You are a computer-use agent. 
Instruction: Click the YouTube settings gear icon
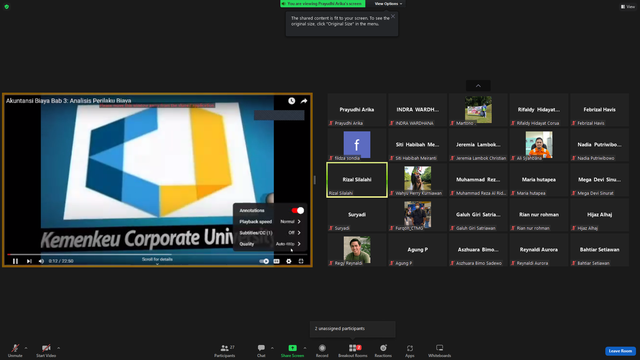[x=289, y=261]
